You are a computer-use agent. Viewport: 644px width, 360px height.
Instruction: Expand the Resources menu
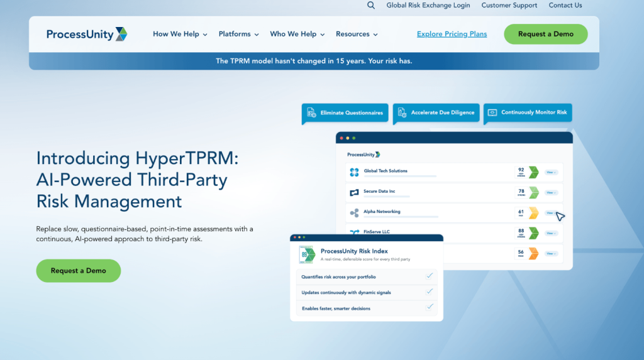coord(357,34)
